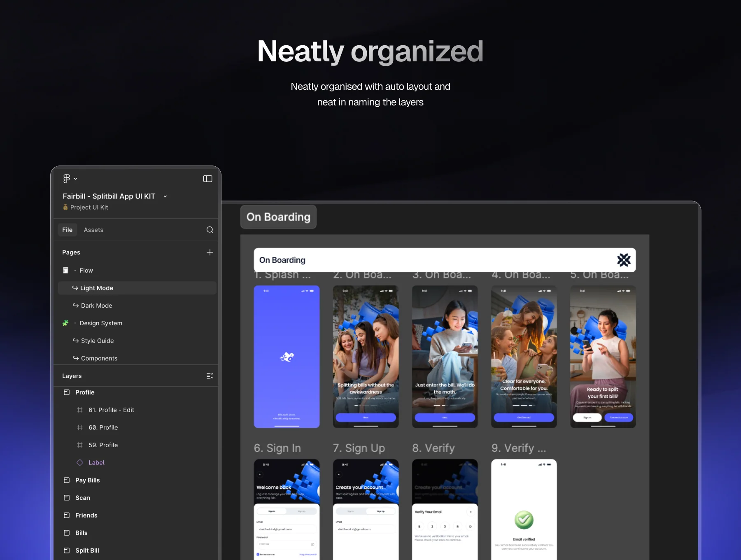The height and width of the screenshot is (560, 741).
Task: Select the 4. On Boarding screen thumbnail
Action: 524,357
